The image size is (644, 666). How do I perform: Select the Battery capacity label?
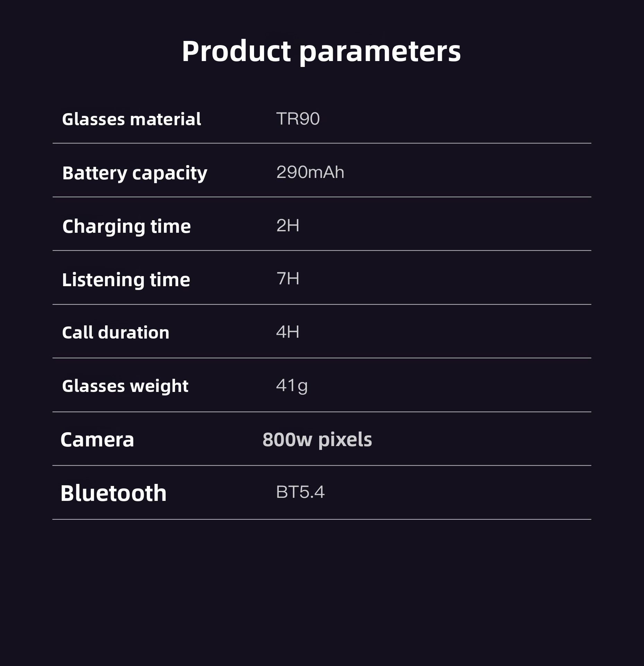click(134, 173)
